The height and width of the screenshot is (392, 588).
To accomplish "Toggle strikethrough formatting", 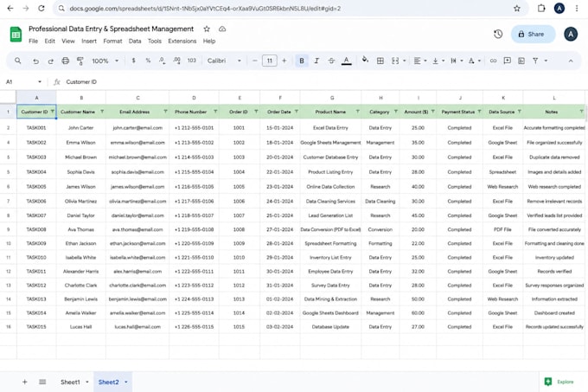I will (x=331, y=61).
